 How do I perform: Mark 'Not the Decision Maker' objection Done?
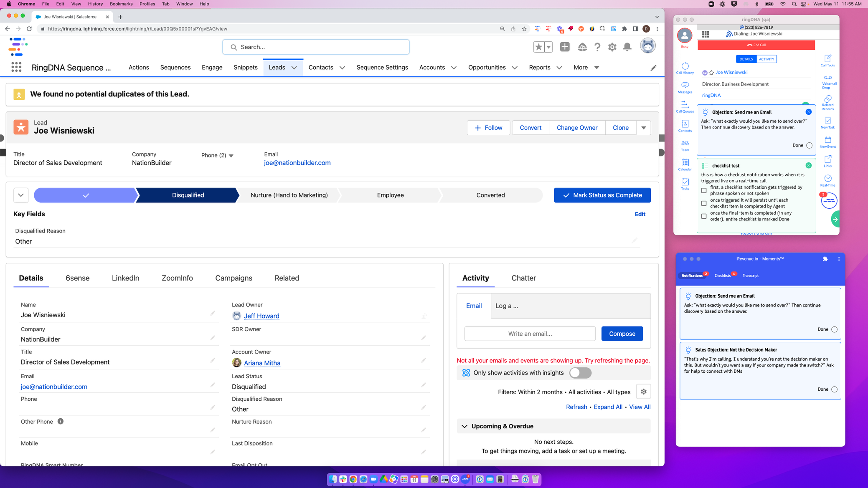[834, 389]
